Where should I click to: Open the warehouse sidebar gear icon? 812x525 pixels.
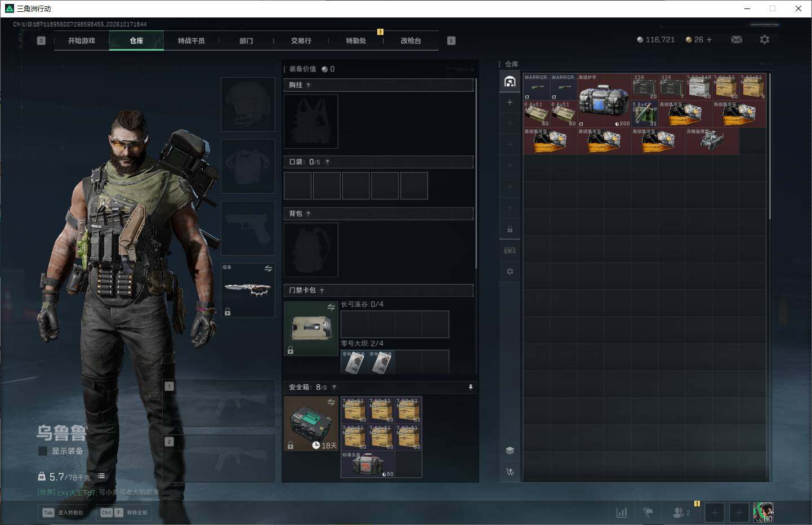point(510,272)
